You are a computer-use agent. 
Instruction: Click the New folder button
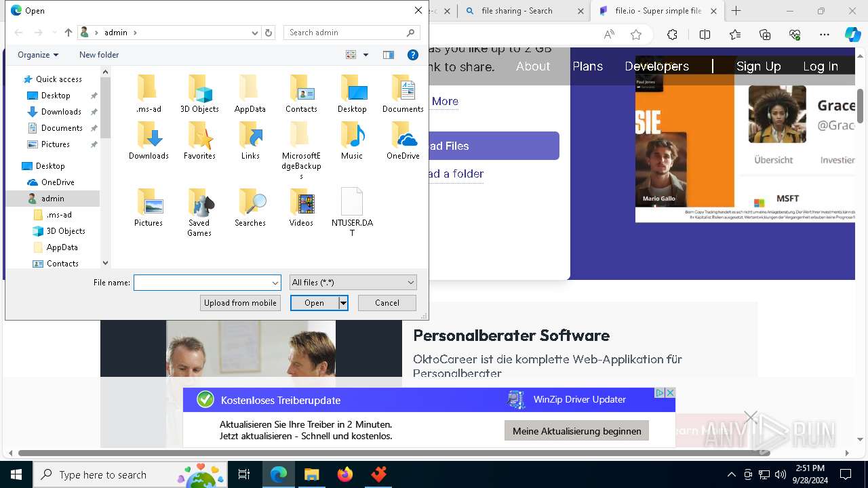(x=99, y=55)
